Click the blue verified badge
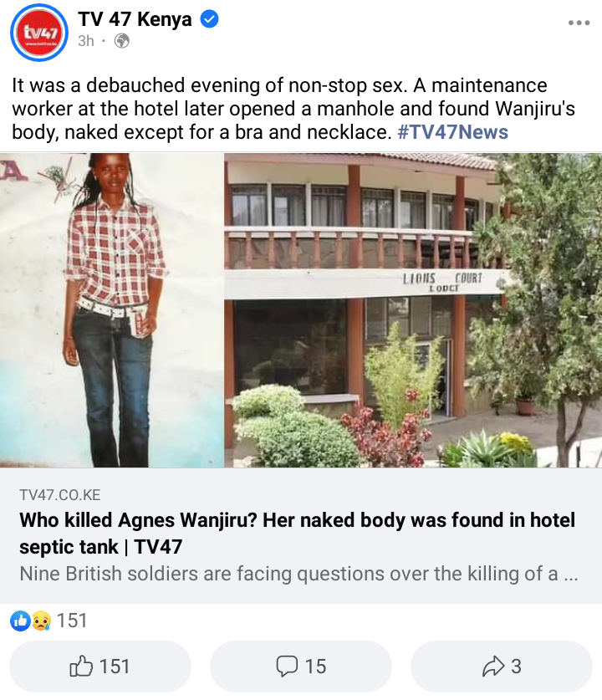The width and height of the screenshot is (602, 700). tap(209, 19)
